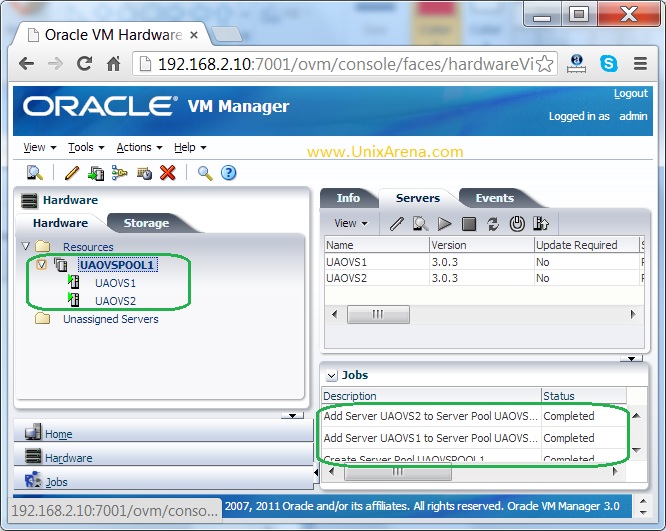Click Jobs list scroll-down arrow
The image size is (666, 531).
(636, 450)
